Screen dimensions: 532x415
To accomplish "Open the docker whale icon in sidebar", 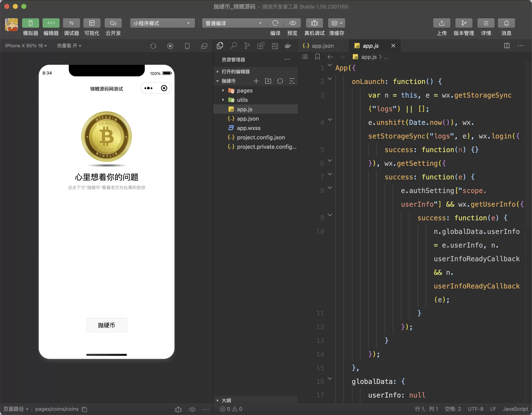I will 288,46.
